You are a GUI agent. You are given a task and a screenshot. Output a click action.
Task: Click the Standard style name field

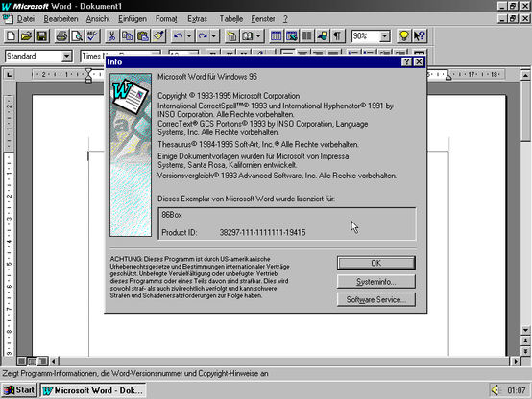tap(34, 56)
